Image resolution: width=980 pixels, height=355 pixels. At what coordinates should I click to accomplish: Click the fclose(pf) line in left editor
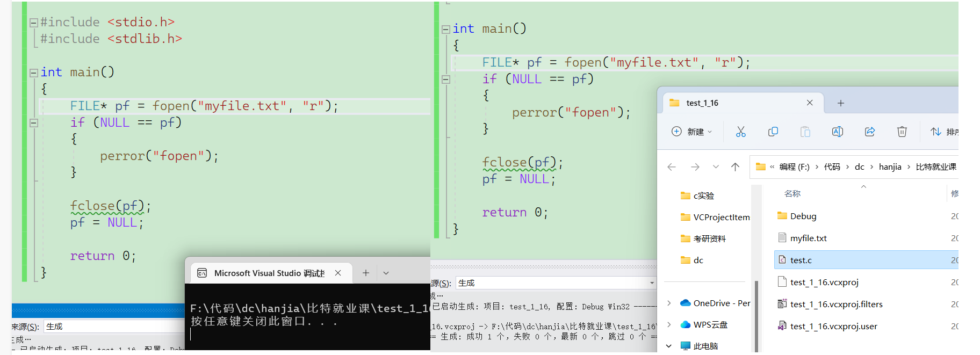coord(111,206)
